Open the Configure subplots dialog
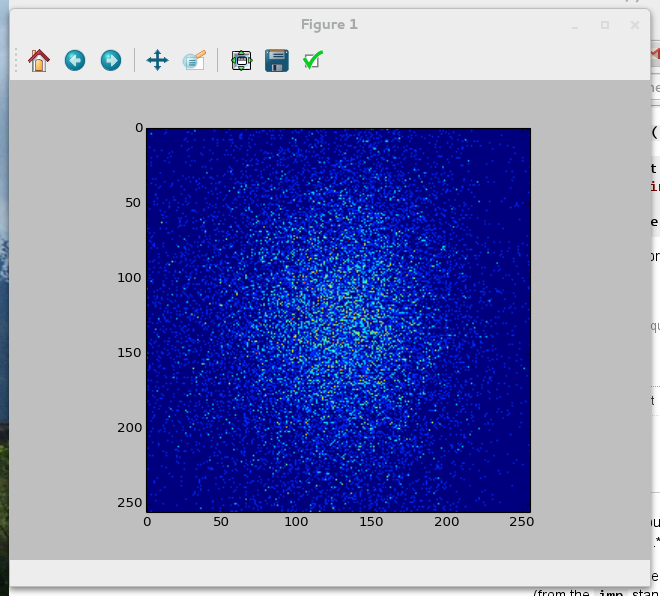 [241, 61]
